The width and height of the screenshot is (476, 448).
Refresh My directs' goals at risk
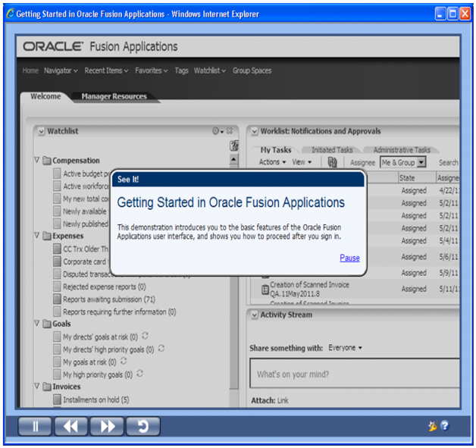(x=145, y=336)
